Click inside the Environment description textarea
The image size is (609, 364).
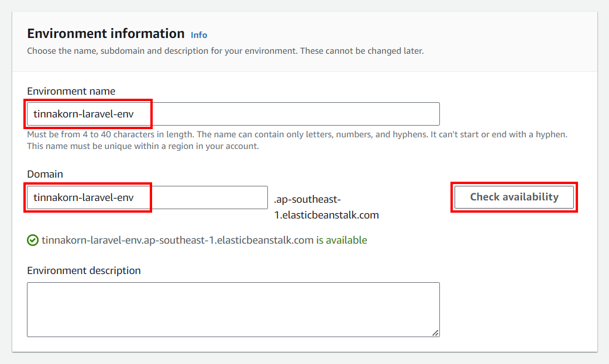233,309
